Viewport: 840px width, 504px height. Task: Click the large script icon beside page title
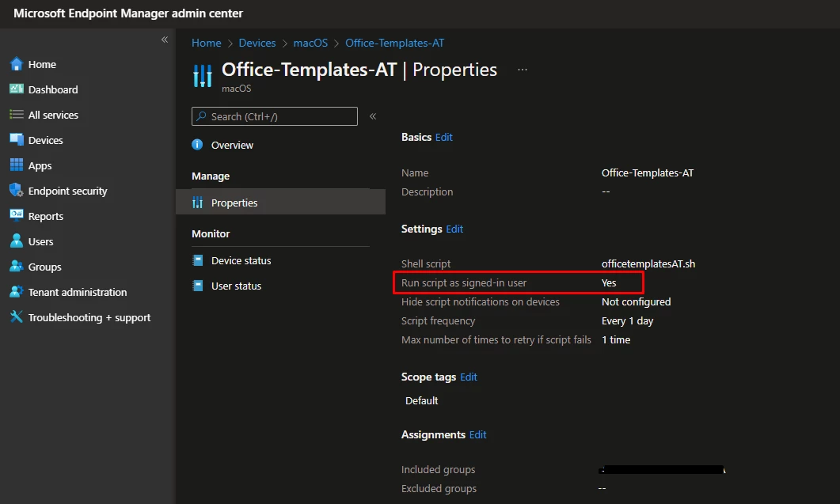203,75
